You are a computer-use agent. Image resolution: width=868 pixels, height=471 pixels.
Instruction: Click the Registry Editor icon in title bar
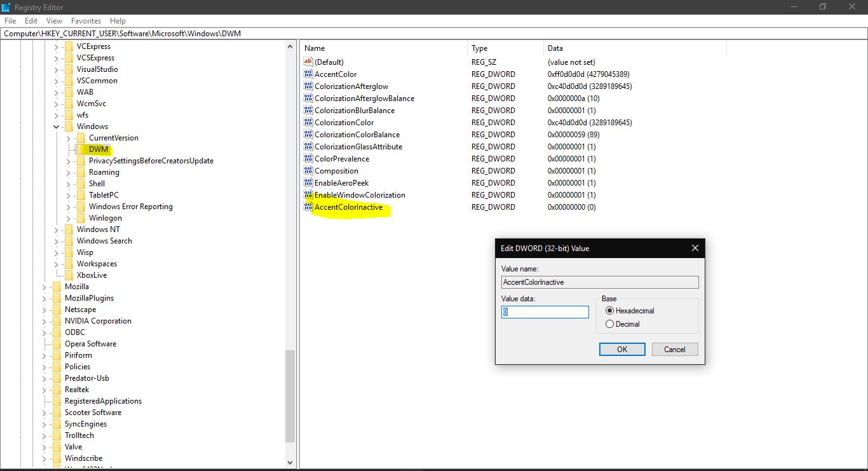pyautogui.click(x=6, y=7)
